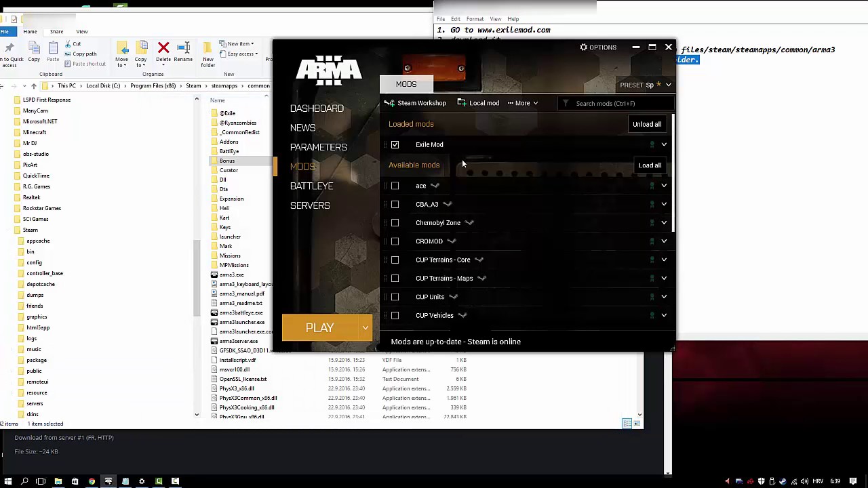
Task: Click the drag handle of ace row
Action: click(385, 186)
